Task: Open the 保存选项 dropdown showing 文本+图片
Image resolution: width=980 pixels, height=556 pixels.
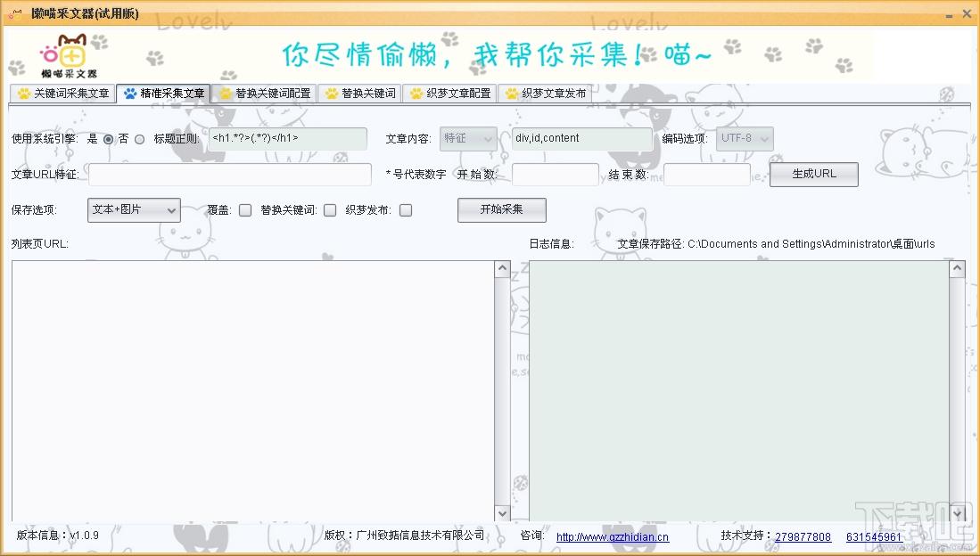Action: (x=135, y=210)
